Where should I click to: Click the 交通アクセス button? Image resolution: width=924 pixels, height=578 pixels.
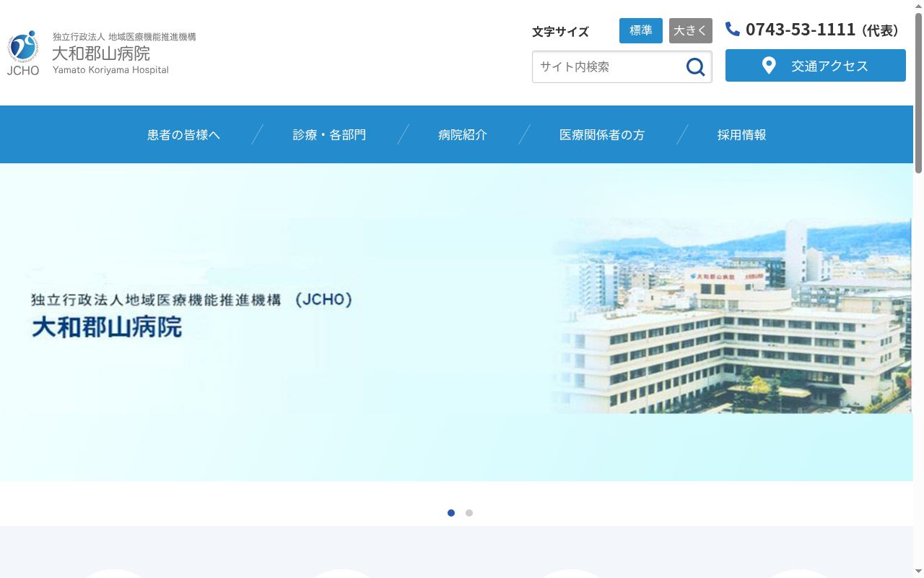(816, 66)
